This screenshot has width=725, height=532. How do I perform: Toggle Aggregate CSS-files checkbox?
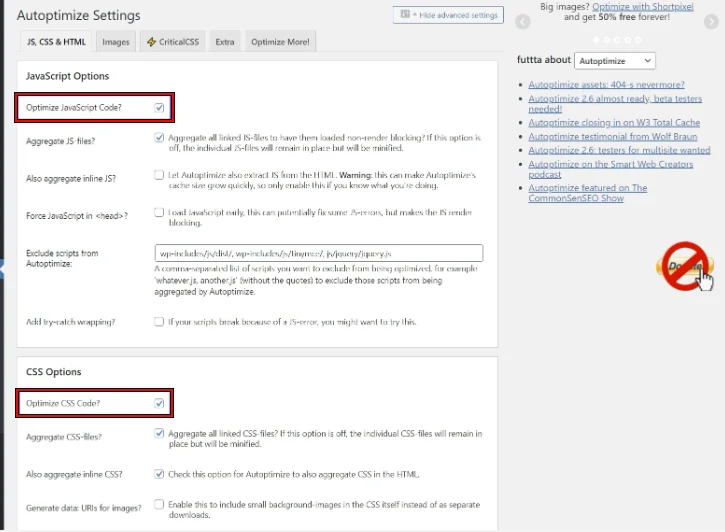[159, 434]
